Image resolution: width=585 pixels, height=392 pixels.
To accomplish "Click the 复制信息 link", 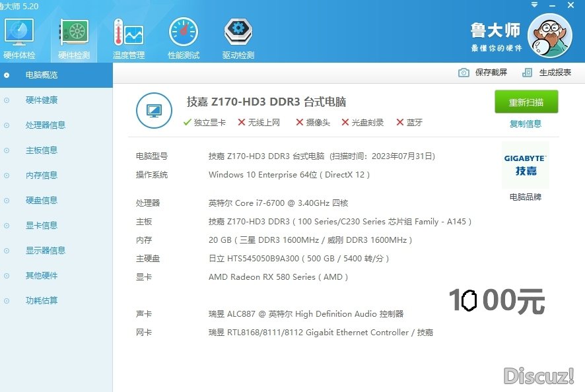I will click(526, 123).
